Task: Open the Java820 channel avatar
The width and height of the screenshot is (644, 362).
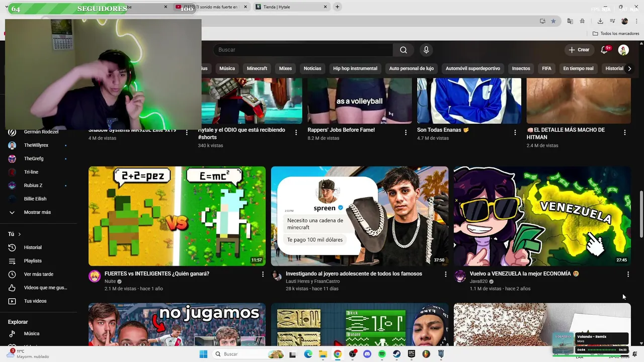Action: point(460,276)
